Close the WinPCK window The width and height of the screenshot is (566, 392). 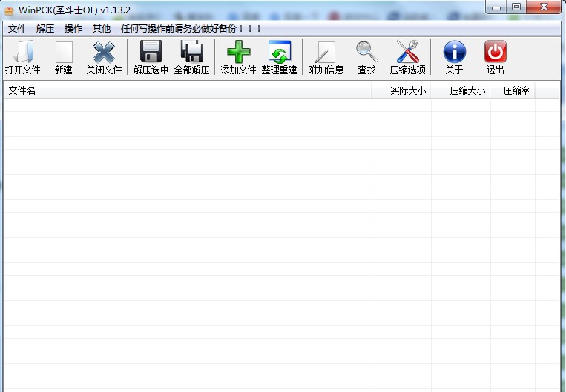(544, 7)
